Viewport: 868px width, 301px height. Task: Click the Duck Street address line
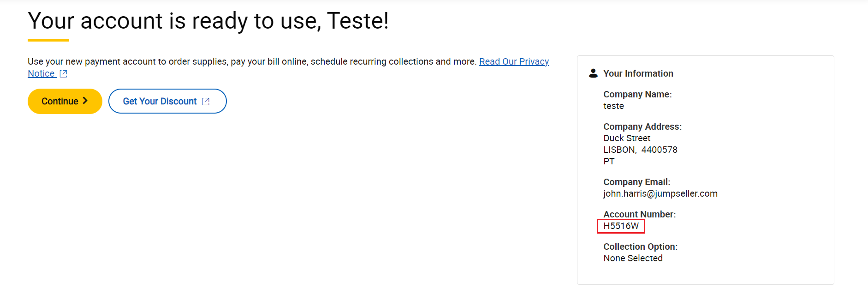[627, 138]
